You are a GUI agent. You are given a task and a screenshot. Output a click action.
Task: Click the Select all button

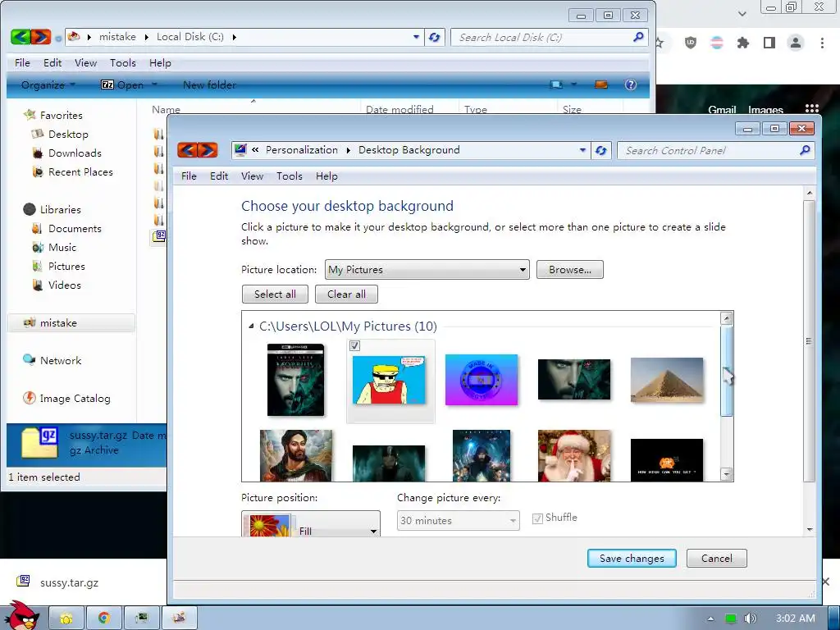click(x=275, y=294)
